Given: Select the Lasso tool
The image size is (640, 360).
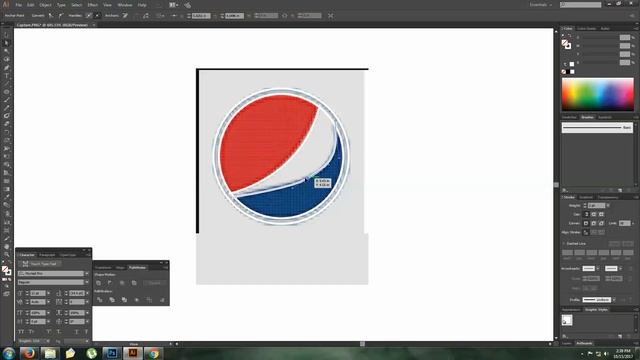Looking at the screenshot, I should tap(6, 60).
